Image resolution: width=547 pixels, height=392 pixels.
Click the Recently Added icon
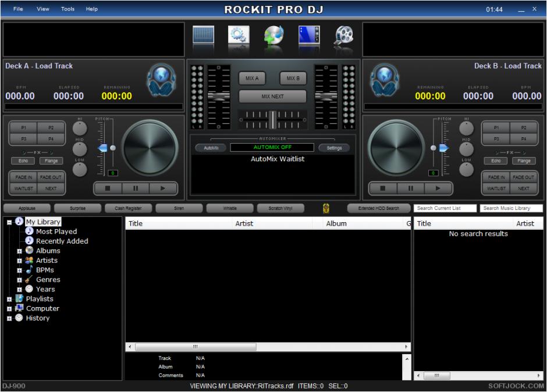point(29,241)
